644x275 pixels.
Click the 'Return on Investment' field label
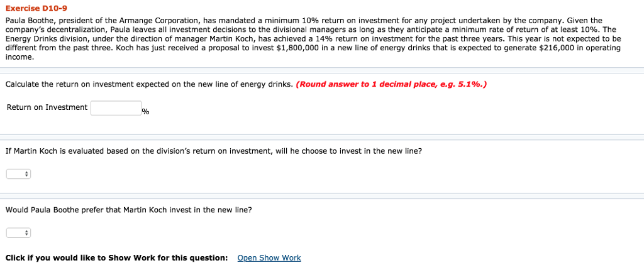(47, 107)
